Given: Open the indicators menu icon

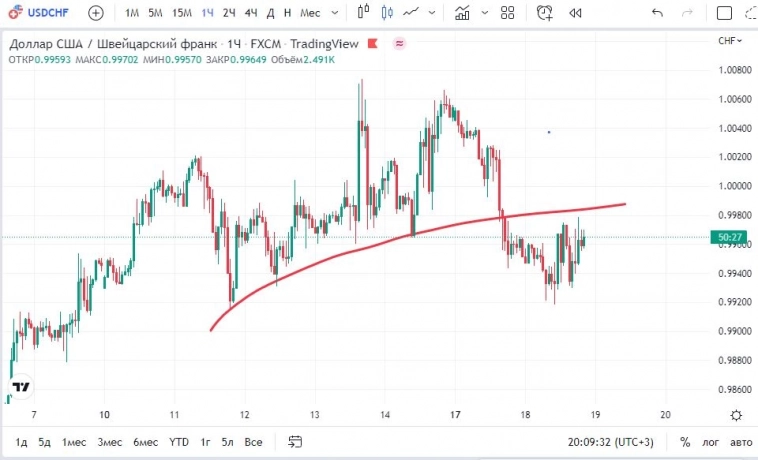Looking at the screenshot, I should (462, 13).
